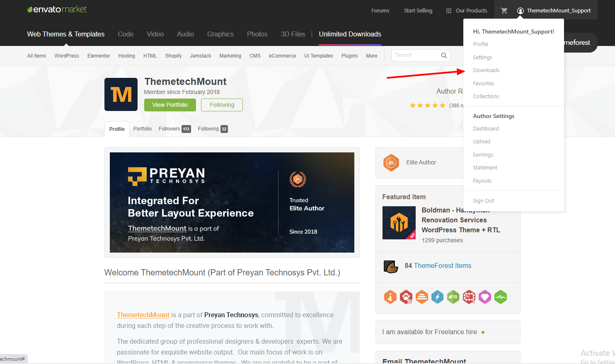This screenshot has height=364, width=615.
Task: Open the shopping cart icon
Action: [504, 11]
